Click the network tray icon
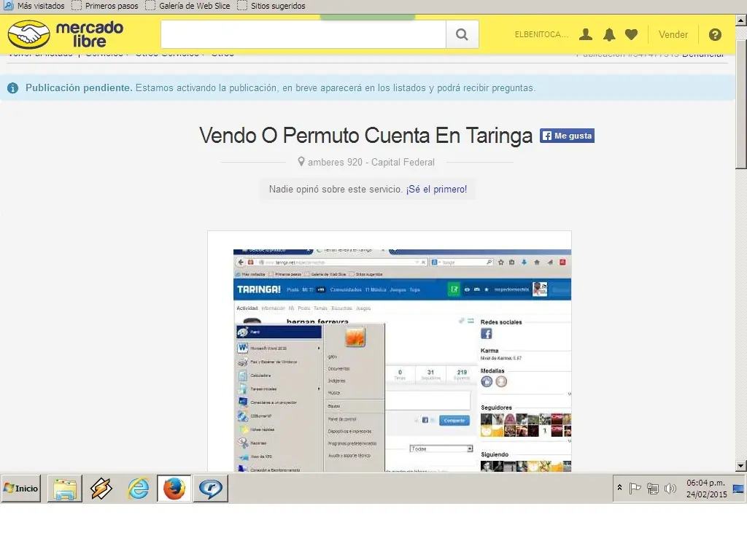Image resolution: width=747 pixels, height=560 pixels. 653,488
